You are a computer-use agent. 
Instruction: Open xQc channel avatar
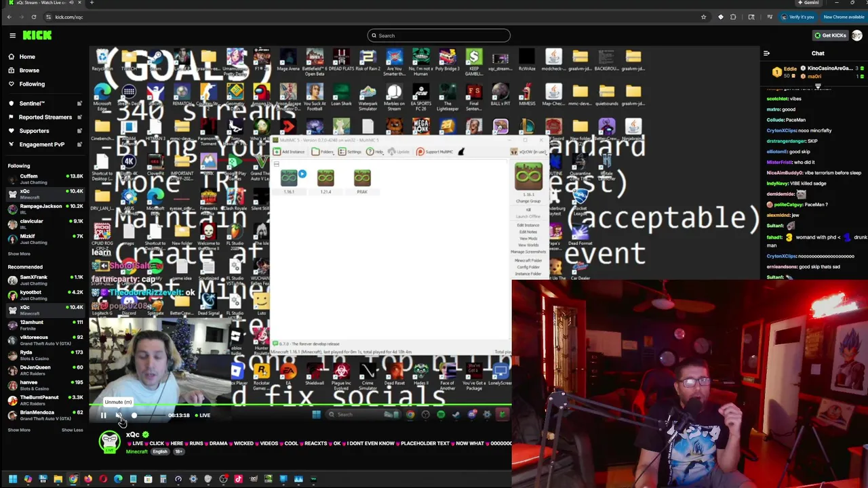pyautogui.click(x=109, y=442)
